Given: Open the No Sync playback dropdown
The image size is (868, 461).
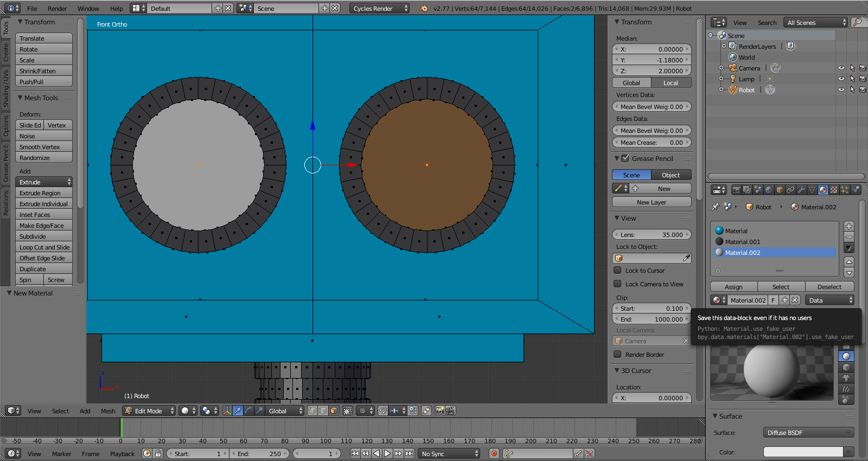Looking at the screenshot, I should [x=449, y=453].
